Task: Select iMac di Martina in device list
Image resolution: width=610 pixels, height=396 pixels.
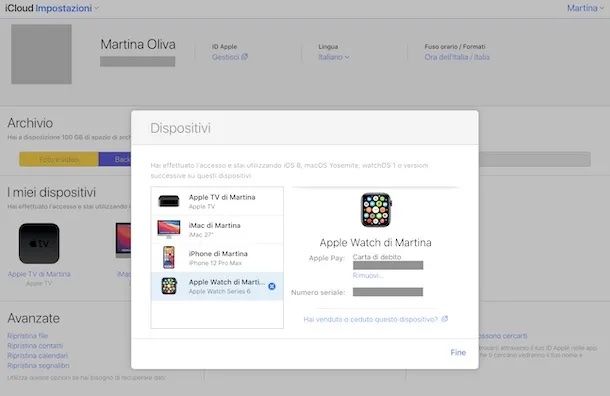Action: point(217,230)
